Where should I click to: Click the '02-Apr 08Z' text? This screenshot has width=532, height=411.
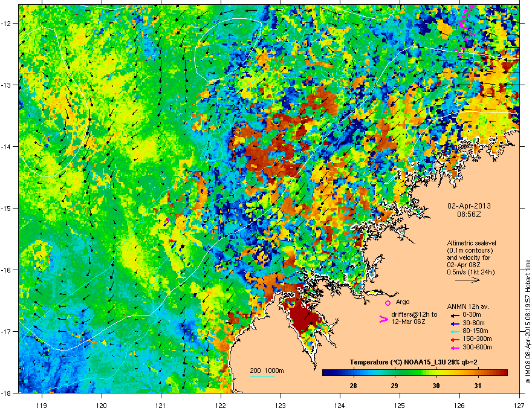click(463, 265)
